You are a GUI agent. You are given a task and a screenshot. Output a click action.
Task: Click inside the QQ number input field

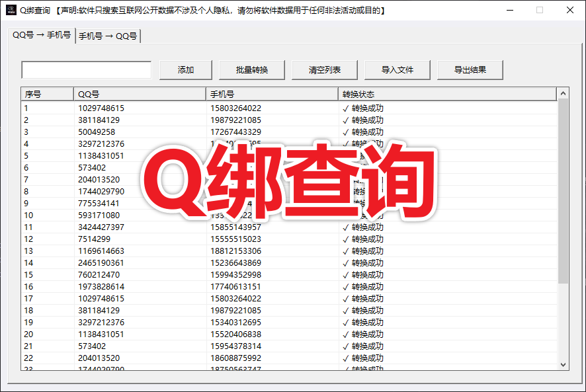coord(86,69)
